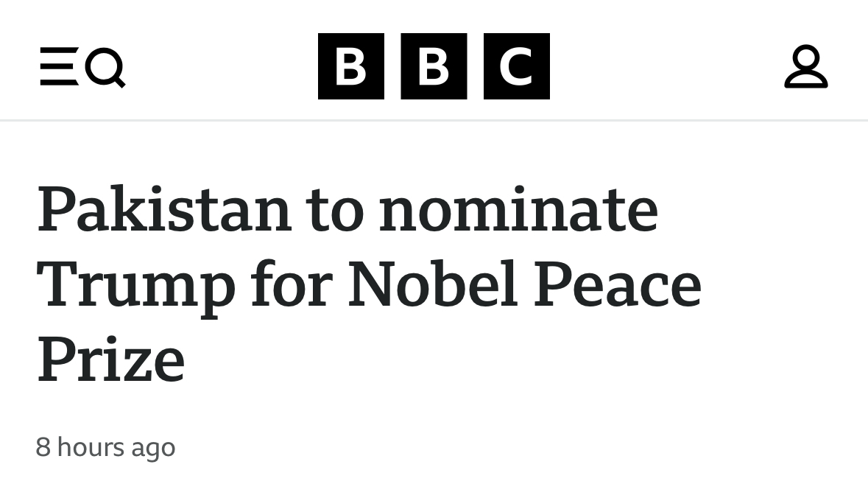The image size is (868, 484).
Task: Click the word Trump in the headline
Action: point(136,286)
